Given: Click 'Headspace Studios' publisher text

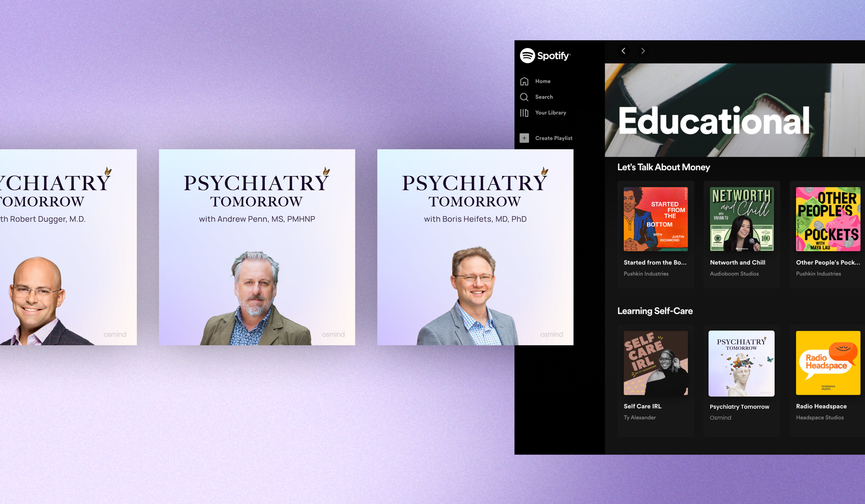Looking at the screenshot, I should [x=820, y=418].
